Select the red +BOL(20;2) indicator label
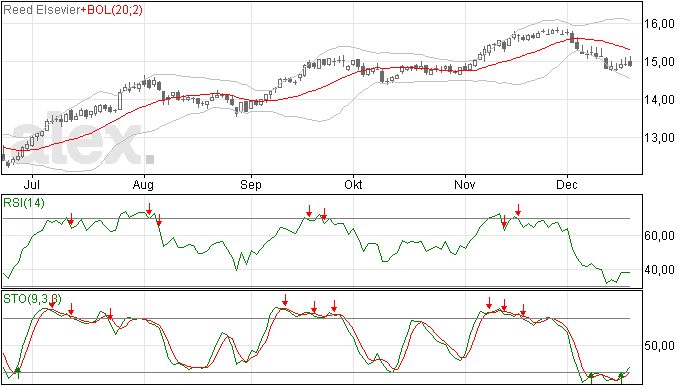The image size is (690, 387). (x=112, y=10)
